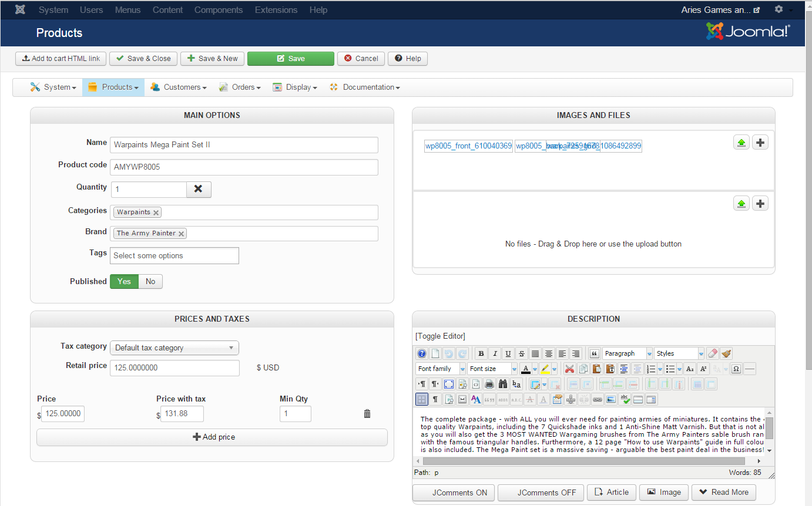Center-align the description text

[x=549, y=353]
